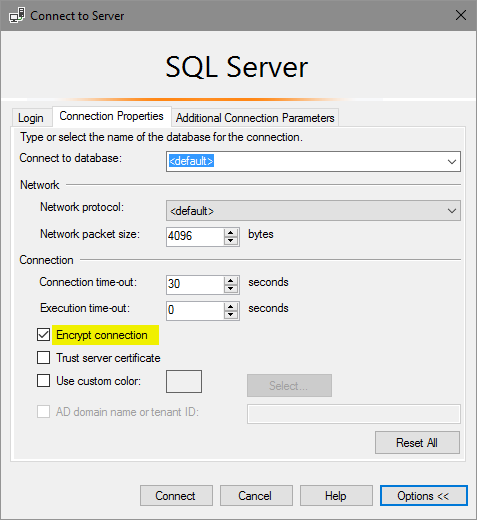
Task: Select the Connection Properties tab
Action: pyautogui.click(x=111, y=116)
